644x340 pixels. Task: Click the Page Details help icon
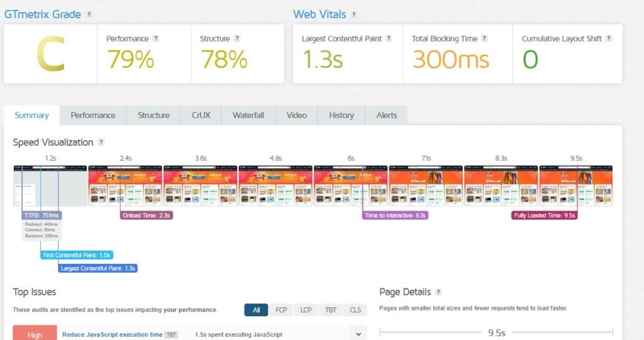tap(438, 292)
